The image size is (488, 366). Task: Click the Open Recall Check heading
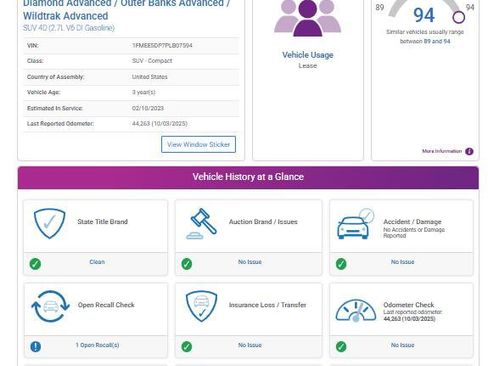tap(106, 305)
